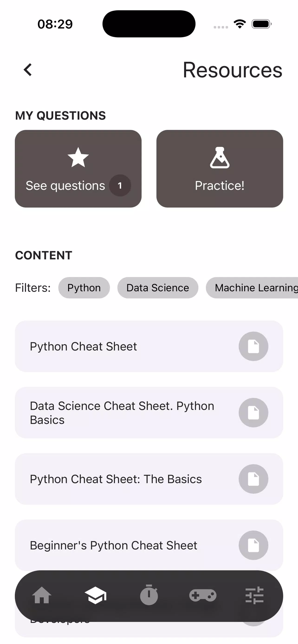Open Python Cheat Sheet: The Basics item
298x644 pixels.
[149, 479]
